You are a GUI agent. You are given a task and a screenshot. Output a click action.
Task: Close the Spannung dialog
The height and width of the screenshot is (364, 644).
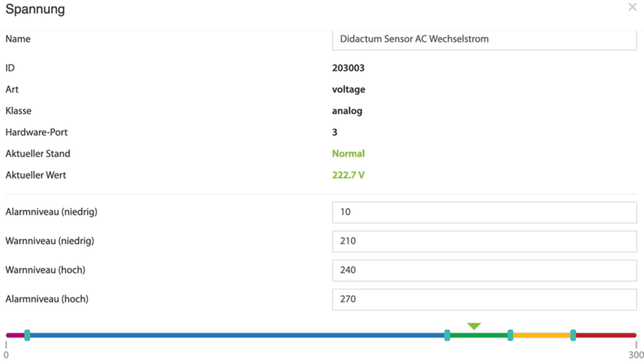pyautogui.click(x=632, y=7)
